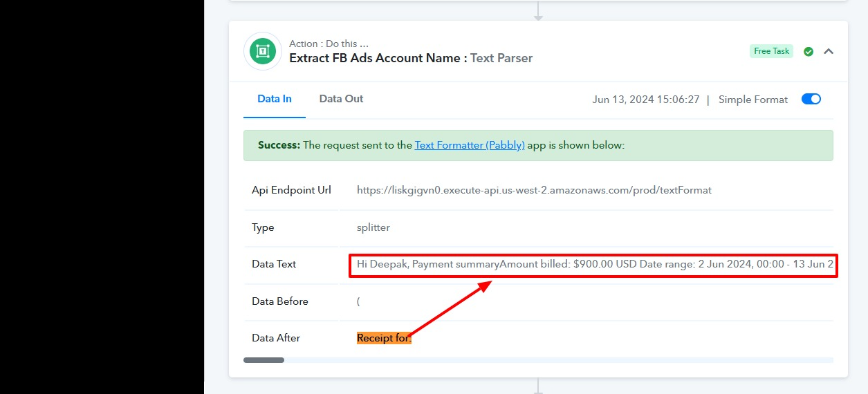This screenshot has width=868, height=394.
Task: Click the green Text Parser app icon
Action: [263, 51]
